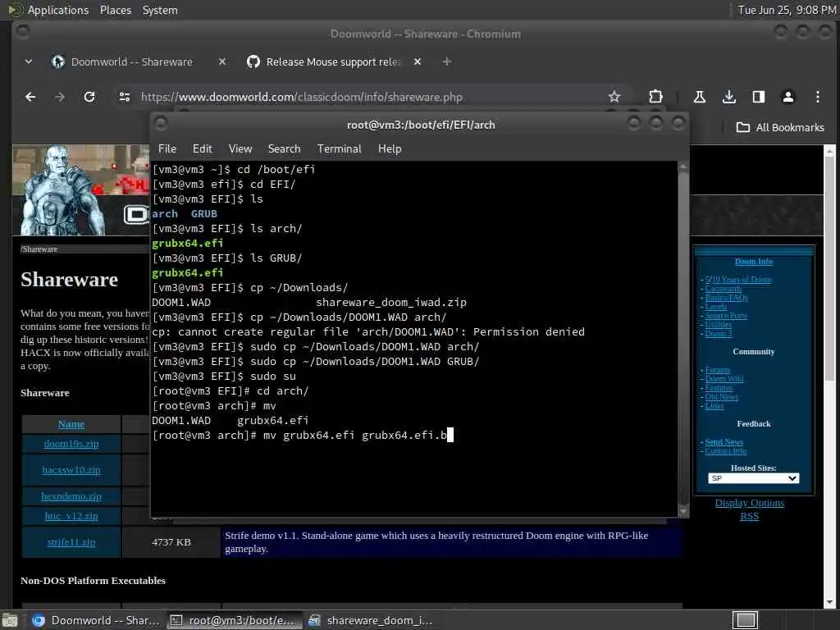Click the Strife demo v1.1 description text

point(436,542)
